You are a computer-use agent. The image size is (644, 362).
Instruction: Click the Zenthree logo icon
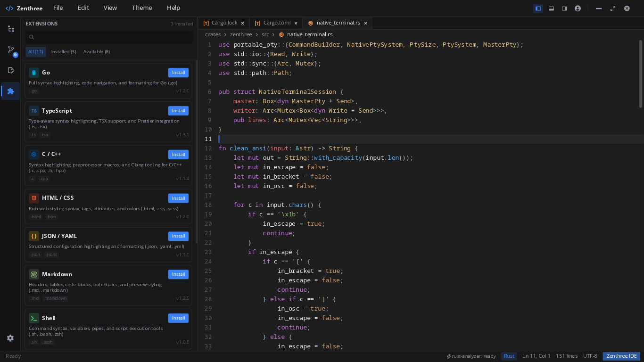pos(9,8)
